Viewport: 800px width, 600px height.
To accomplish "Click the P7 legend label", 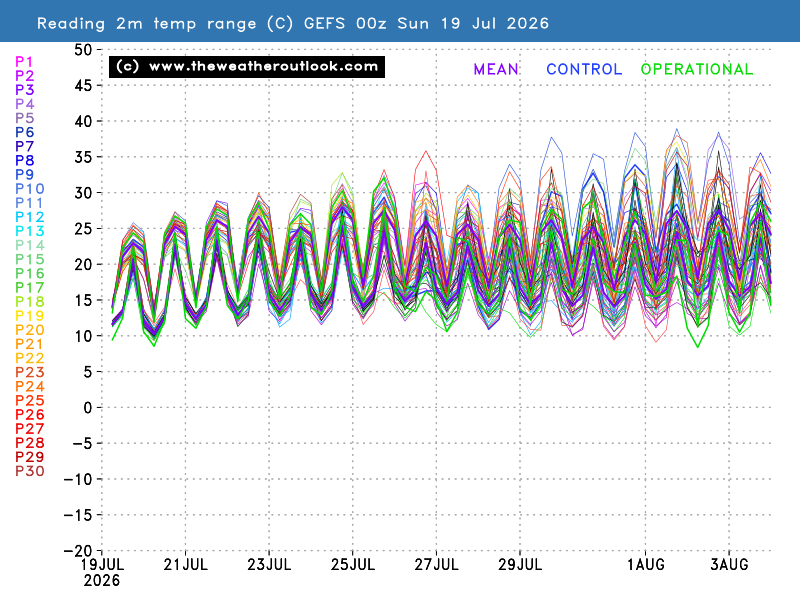I will pyautogui.click(x=24, y=146).
